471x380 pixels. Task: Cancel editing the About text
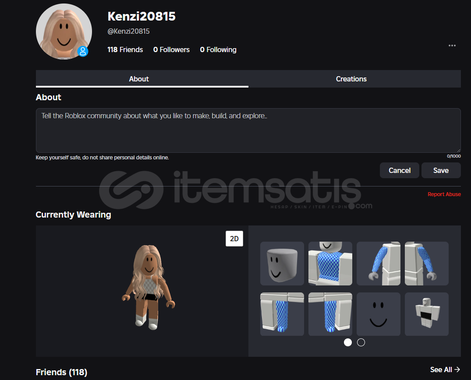point(399,170)
